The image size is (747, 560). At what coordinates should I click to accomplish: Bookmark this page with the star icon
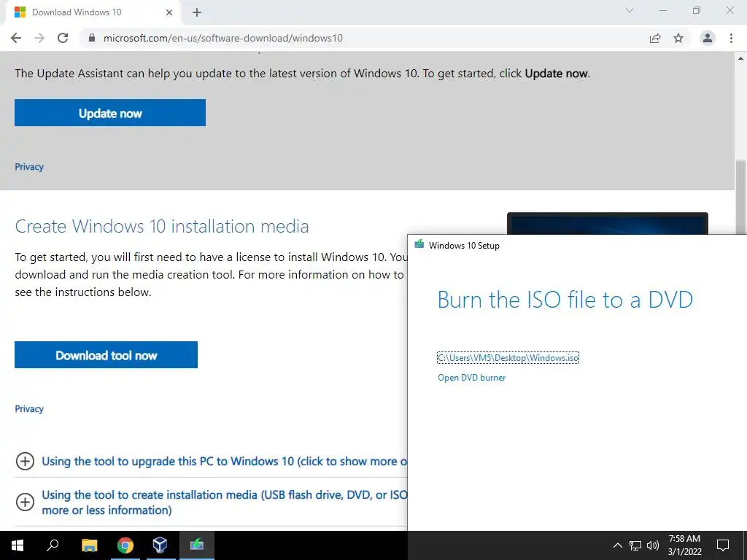pyautogui.click(x=678, y=38)
